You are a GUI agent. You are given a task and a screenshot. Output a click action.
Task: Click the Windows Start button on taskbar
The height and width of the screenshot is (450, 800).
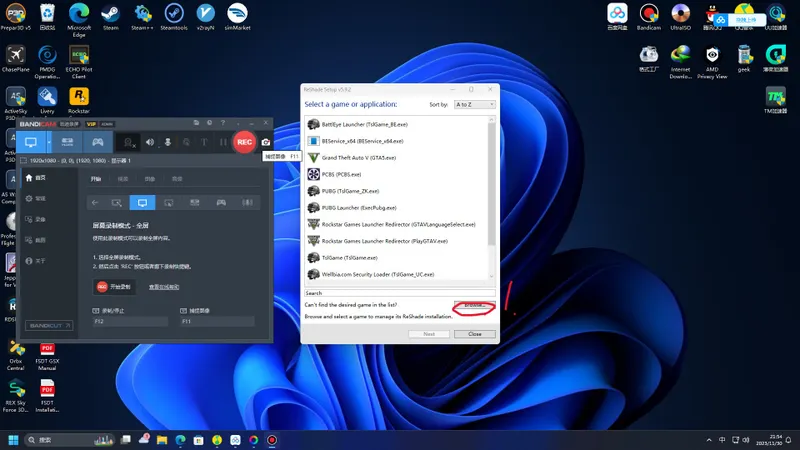(14, 440)
